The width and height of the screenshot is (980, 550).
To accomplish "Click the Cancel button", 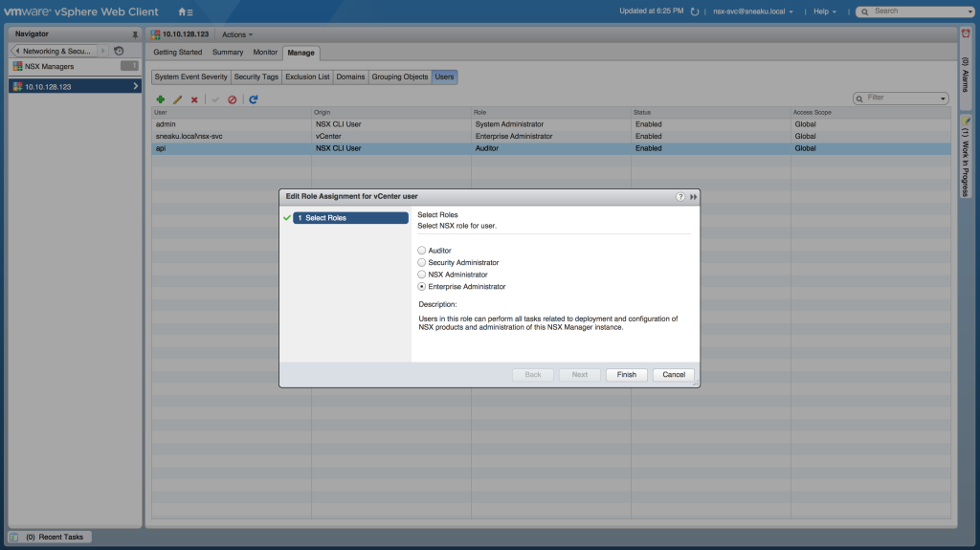I will click(x=674, y=374).
